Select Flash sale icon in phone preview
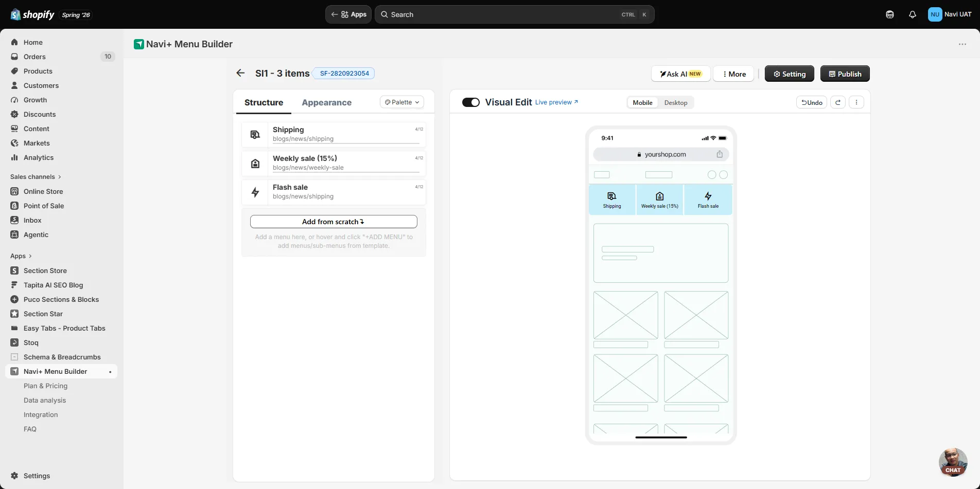The image size is (980, 489). [x=708, y=196]
